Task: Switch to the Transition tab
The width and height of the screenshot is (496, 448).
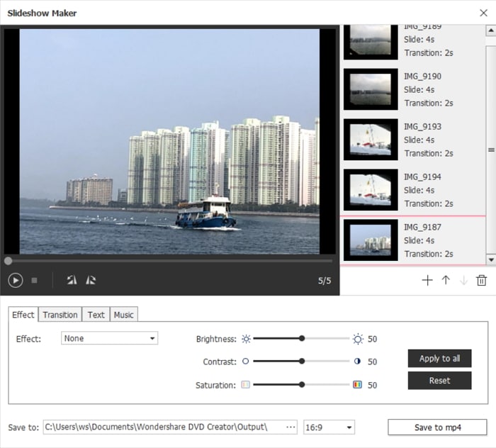Action: (60, 315)
